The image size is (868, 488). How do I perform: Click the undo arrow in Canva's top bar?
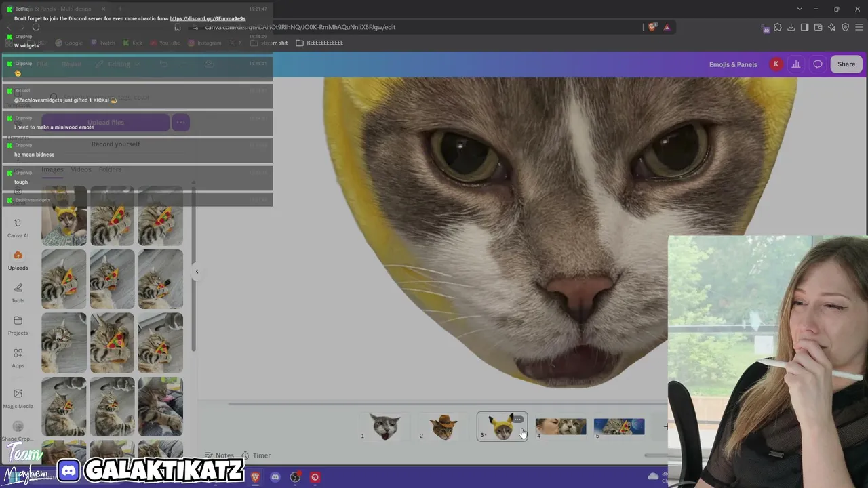(x=163, y=64)
